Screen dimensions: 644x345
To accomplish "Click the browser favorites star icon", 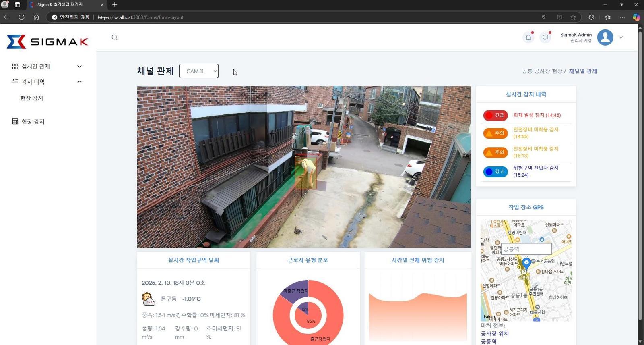I will 573,17.
